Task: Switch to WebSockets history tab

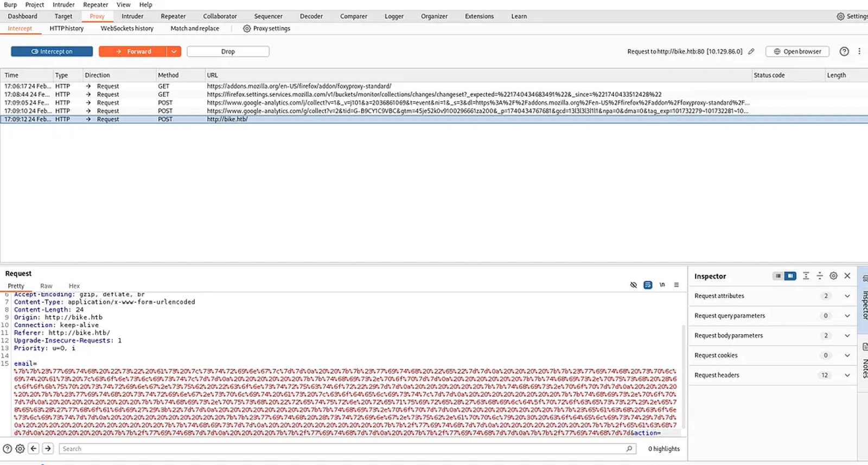Action: coord(127,29)
